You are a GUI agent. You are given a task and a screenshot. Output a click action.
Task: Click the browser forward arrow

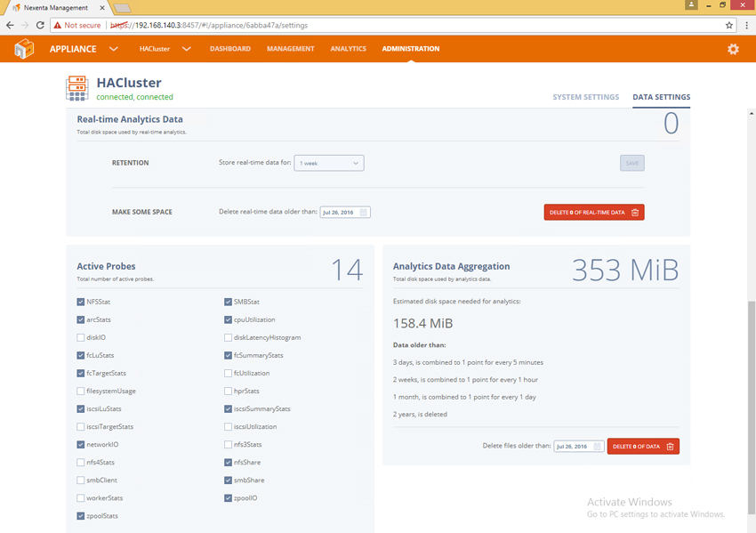[x=25, y=25]
